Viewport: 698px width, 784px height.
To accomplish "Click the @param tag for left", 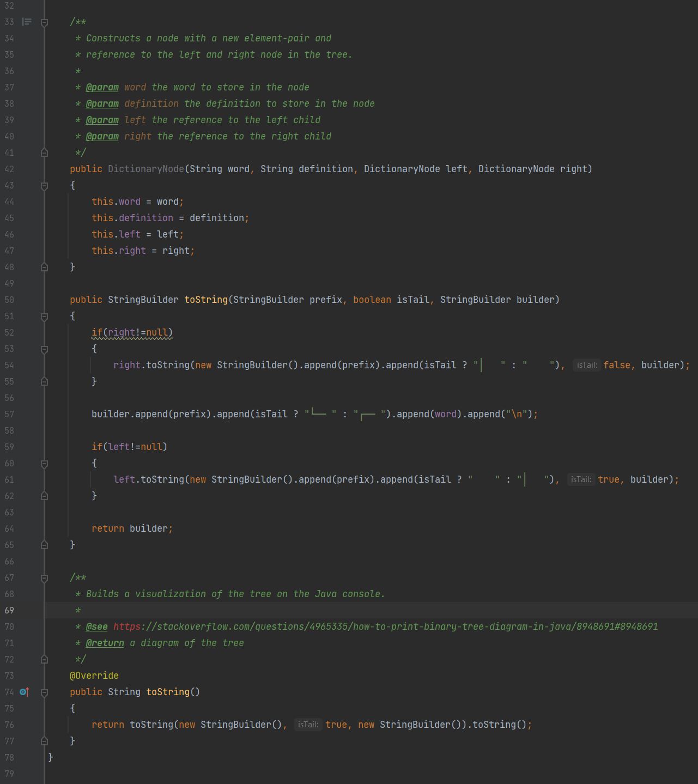I will 102,120.
